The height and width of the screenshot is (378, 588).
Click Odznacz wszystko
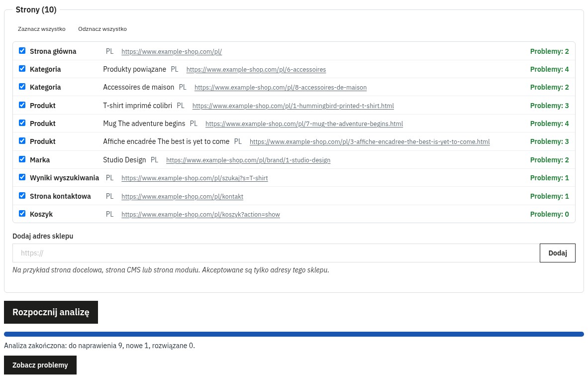pos(102,29)
